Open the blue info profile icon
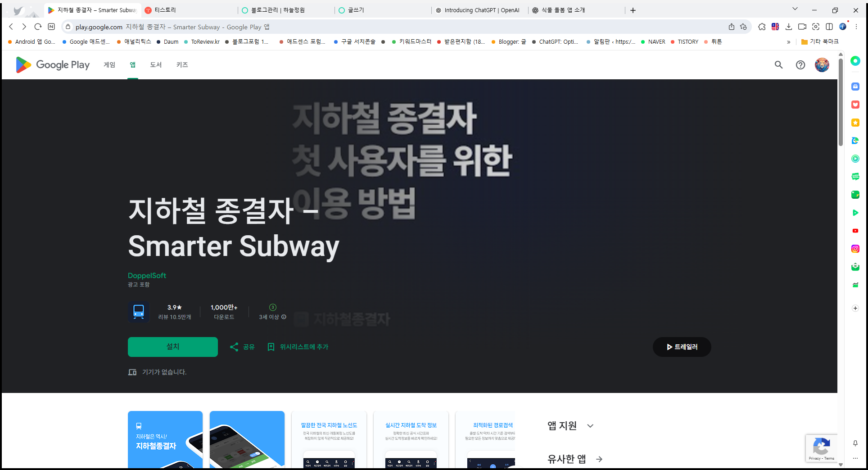The width and height of the screenshot is (868, 470). pos(843,27)
